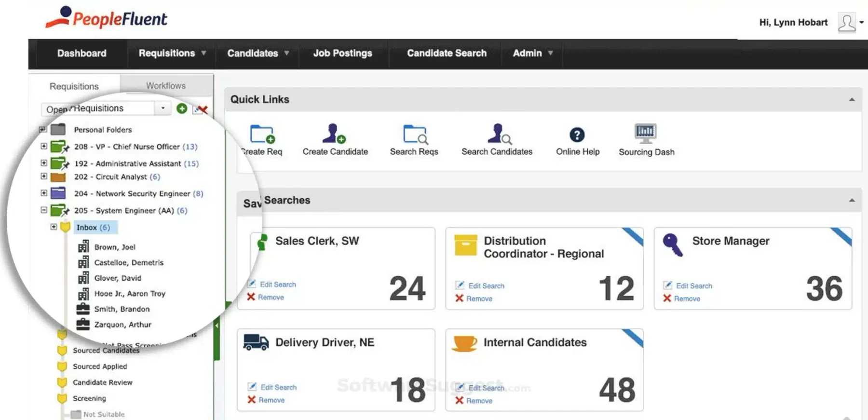Click the green folder icon for requisition 208

pyautogui.click(x=60, y=146)
